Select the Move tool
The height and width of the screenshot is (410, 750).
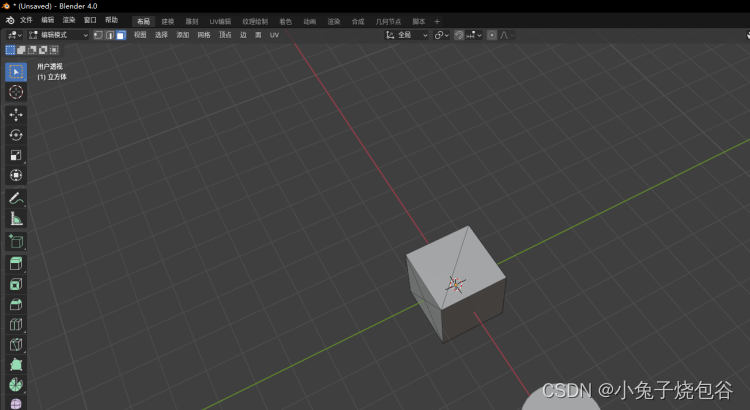pyautogui.click(x=16, y=115)
